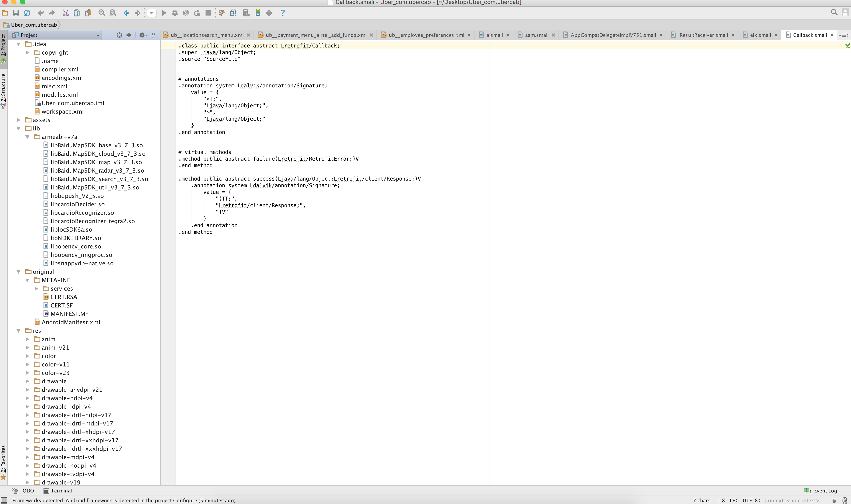Open AVD Manager device icon
The width and height of the screenshot is (851, 504).
[247, 13]
